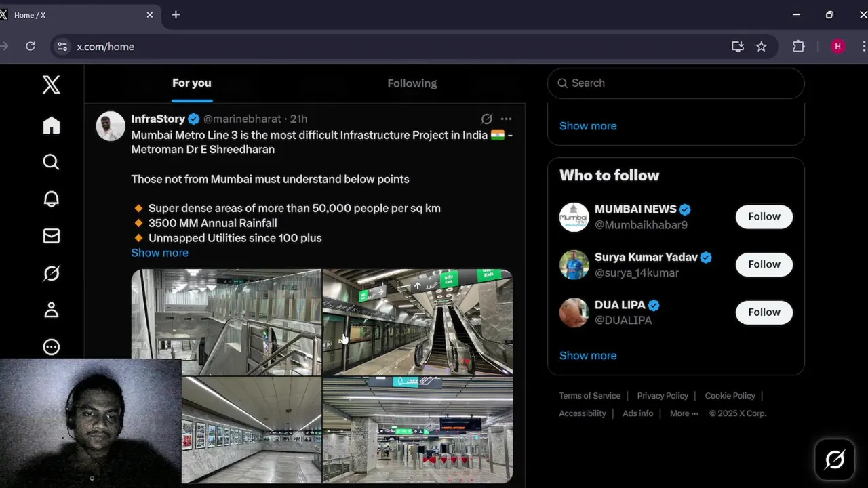Click the Search input field

pos(675,83)
